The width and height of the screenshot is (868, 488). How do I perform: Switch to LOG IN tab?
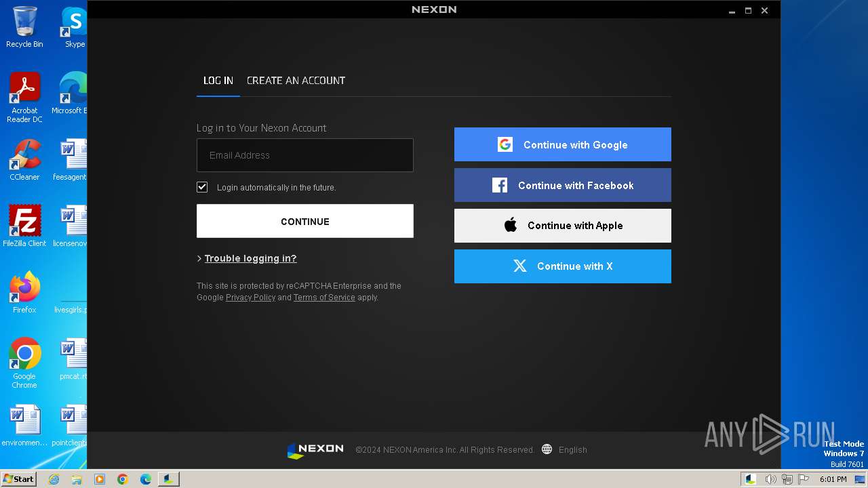pyautogui.click(x=218, y=81)
